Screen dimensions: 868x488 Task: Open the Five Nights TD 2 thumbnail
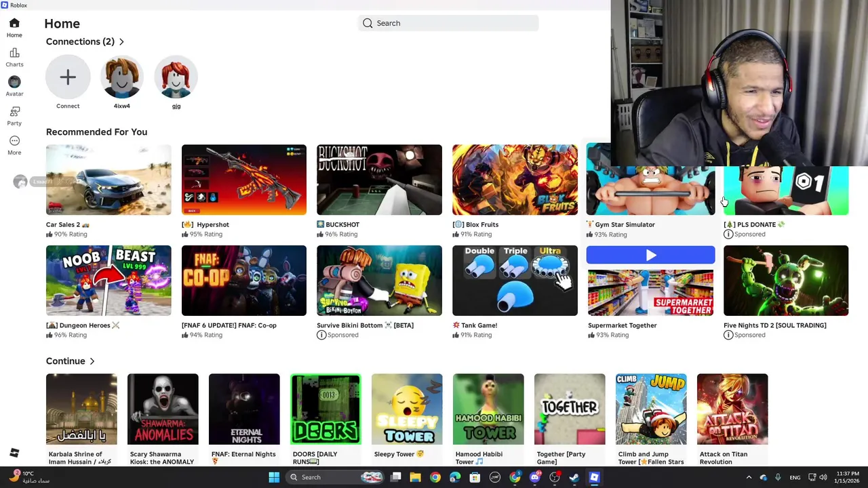point(786,281)
